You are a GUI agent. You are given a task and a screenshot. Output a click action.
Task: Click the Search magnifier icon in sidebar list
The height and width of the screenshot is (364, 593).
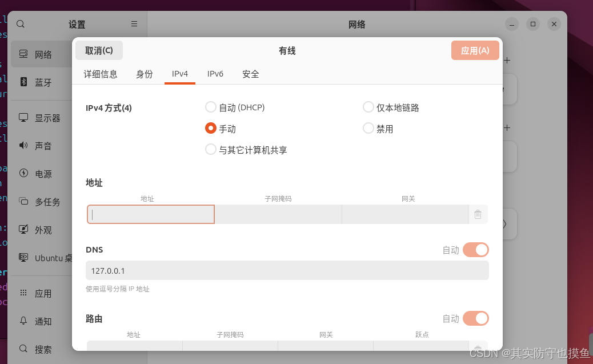[23, 349]
